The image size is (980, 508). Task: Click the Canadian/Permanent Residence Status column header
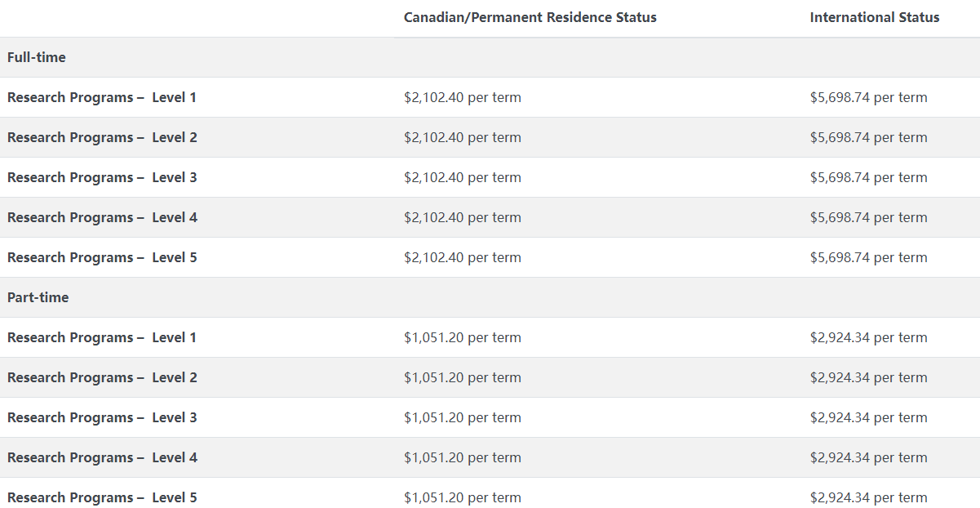tap(530, 17)
